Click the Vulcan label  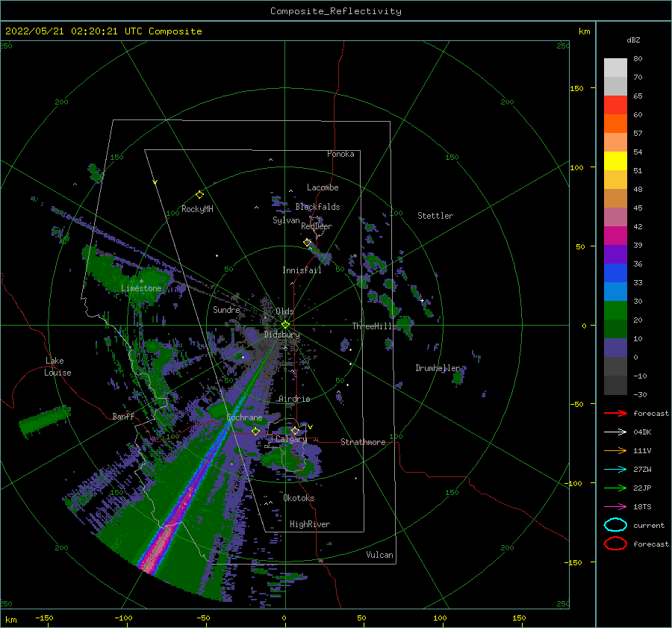click(379, 555)
